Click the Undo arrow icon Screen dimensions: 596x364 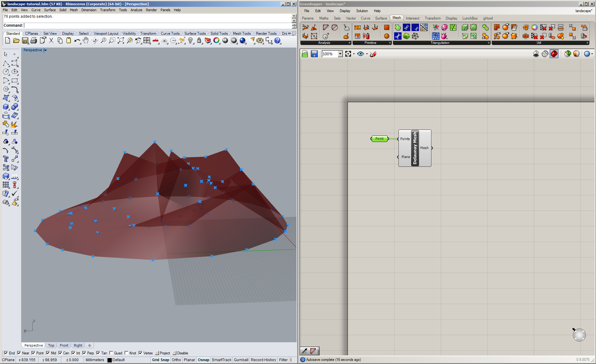pyautogui.click(x=77, y=41)
